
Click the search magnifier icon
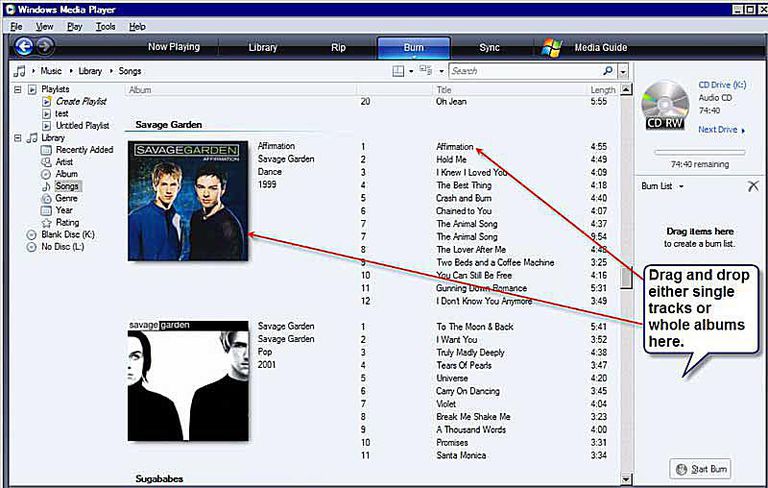[608, 71]
